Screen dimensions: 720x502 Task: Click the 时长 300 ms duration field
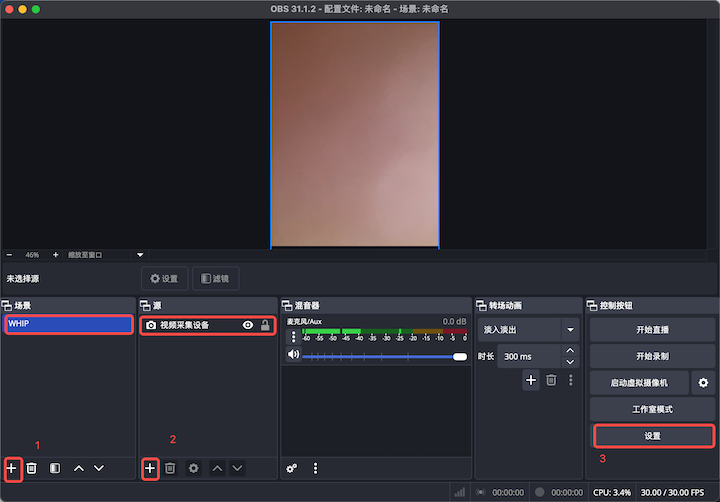point(529,356)
